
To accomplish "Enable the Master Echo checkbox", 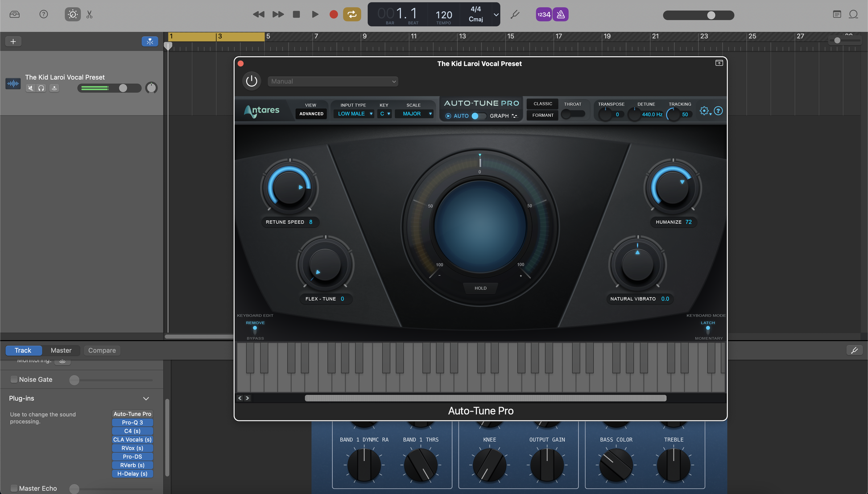I will pos(14,488).
